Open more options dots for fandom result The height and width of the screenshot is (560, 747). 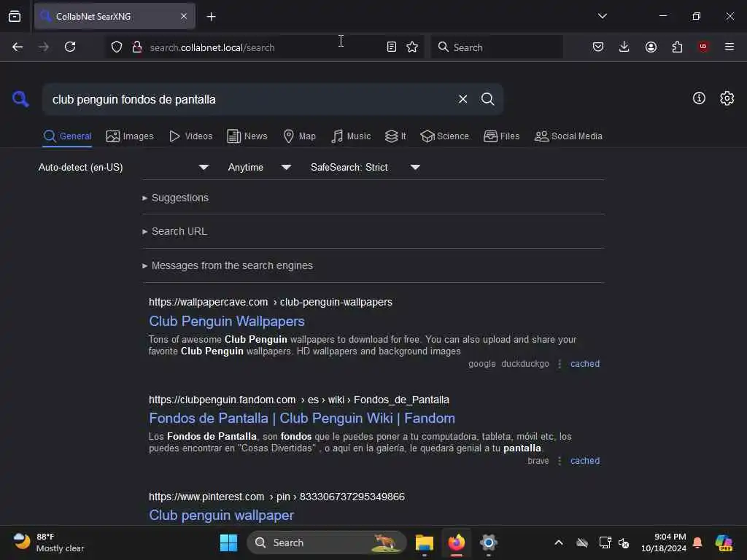coord(560,461)
